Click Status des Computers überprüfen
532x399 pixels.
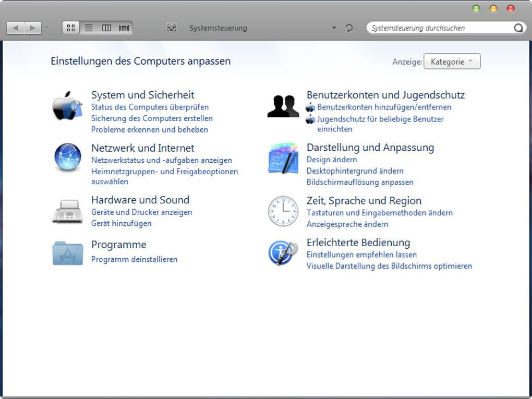coord(150,107)
